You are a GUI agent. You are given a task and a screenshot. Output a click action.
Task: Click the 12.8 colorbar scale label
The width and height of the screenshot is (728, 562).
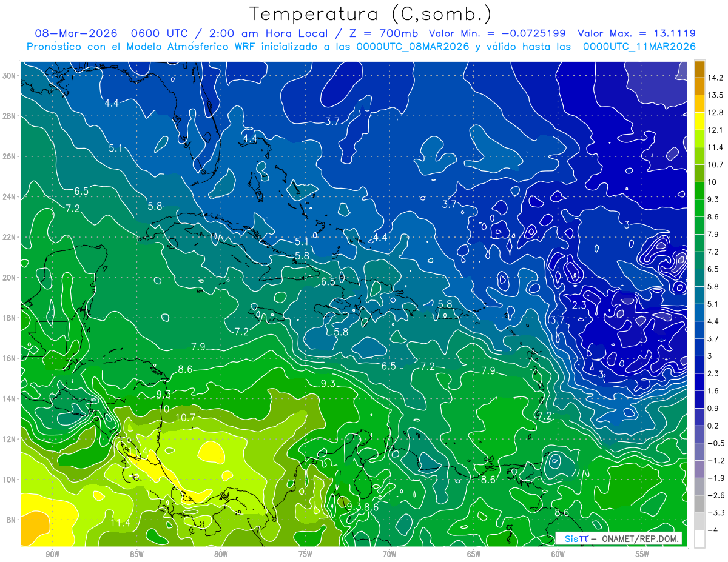tap(716, 113)
